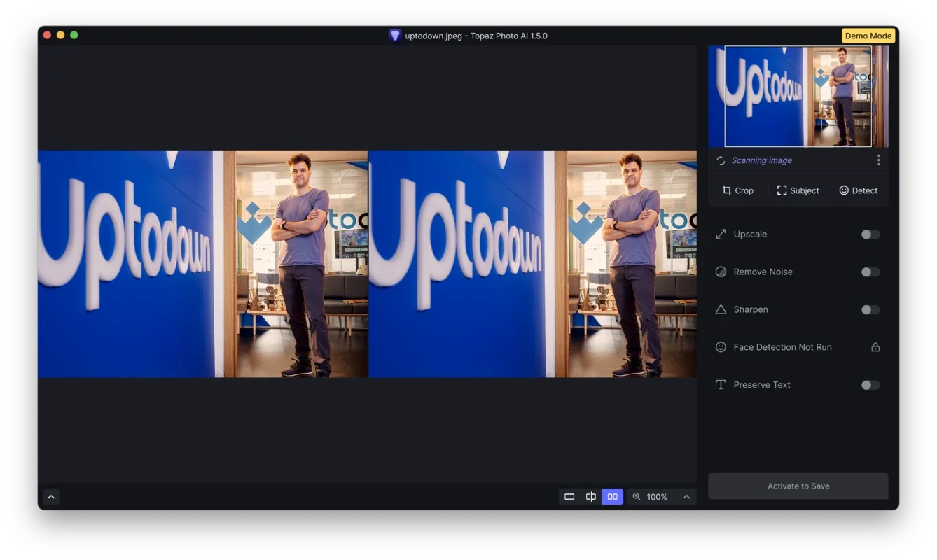Click the Scanning image status text
Viewport: 937px width, 560px height.
(x=761, y=160)
